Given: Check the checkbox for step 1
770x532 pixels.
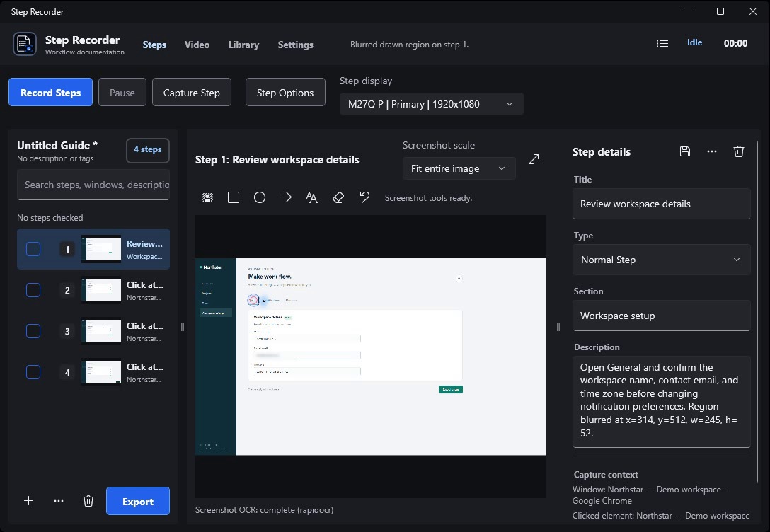Looking at the screenshot, I should point(33,249).
